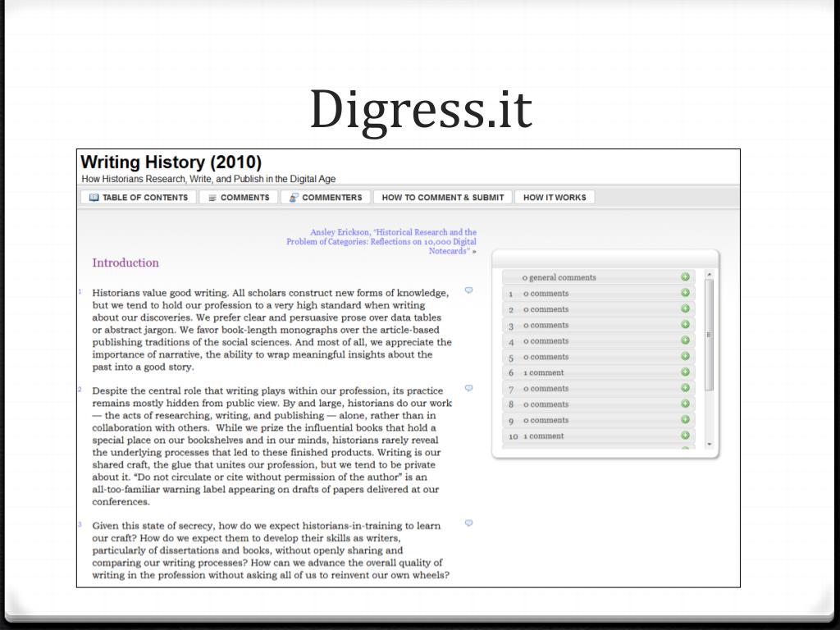
Task: Expand row 7 with 0 comments
Action: pyautogui.click(x=598, y=388)
